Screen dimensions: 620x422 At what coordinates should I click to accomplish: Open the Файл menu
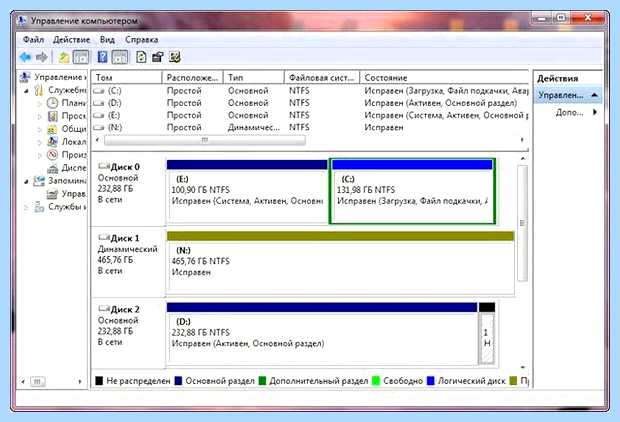(x=33, y=40)
